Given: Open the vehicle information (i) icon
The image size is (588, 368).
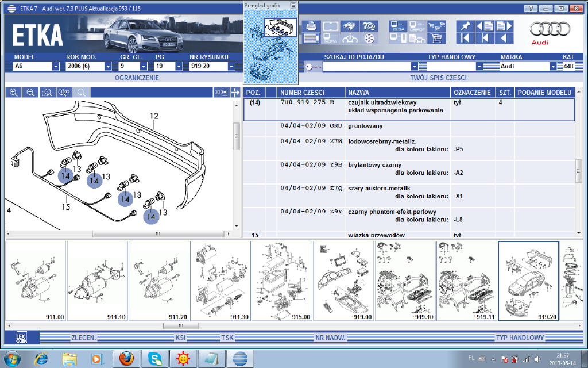Looking at the screenshot, I should click(x=350, y=39).
